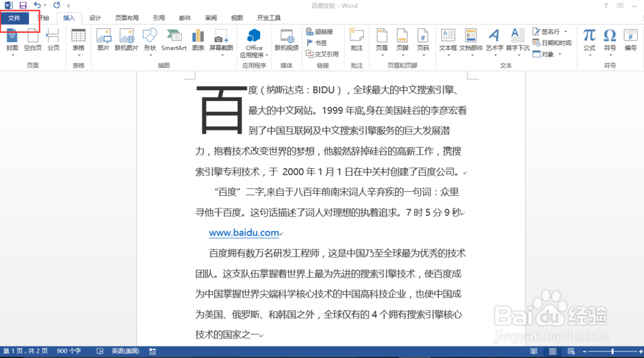Screen dimensions: 644x358
Task: Open 首字下沉 drop cap options
Action: click(x=518, y=41)
